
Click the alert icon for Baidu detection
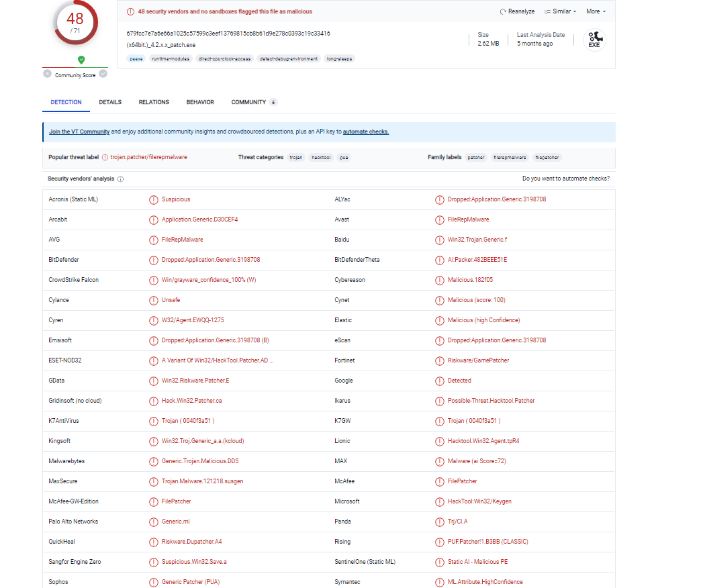(x=440, y=240)
